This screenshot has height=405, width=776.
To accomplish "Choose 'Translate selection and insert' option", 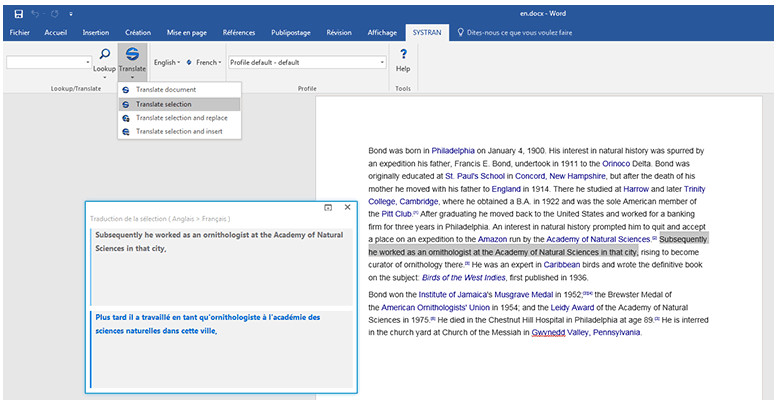I will [x=179, y=131].
